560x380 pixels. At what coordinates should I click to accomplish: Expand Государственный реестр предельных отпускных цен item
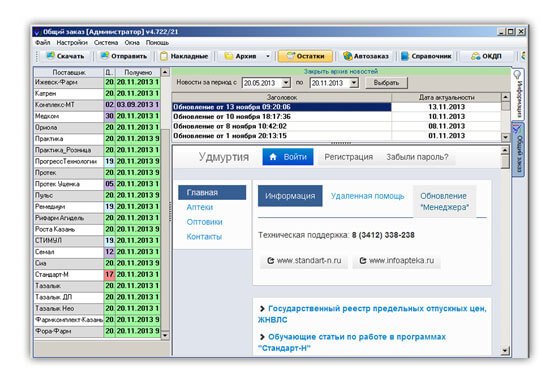(x=372, y=314)
